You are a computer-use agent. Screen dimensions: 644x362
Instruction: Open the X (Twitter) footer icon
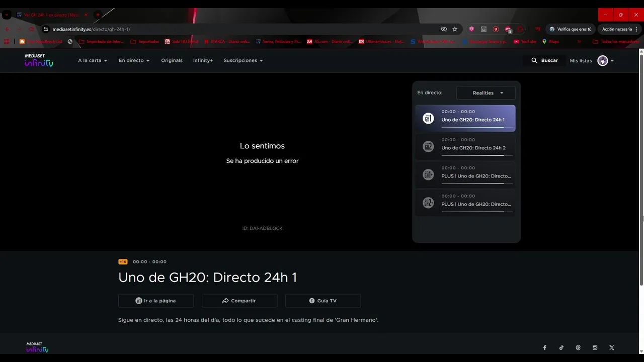(612, 348)
